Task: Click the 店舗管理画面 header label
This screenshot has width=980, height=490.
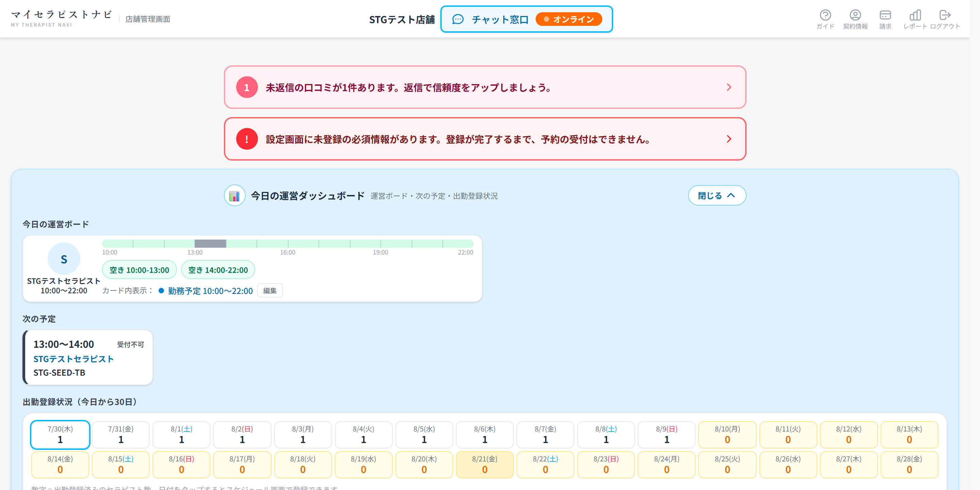Action: coord(148,19)
